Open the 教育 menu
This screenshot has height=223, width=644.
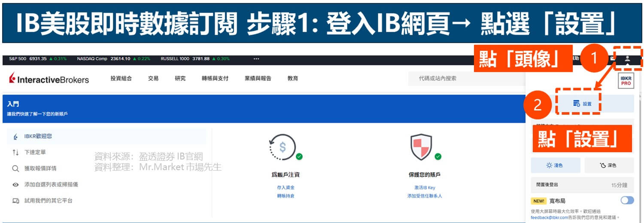[x=293, y=78]
